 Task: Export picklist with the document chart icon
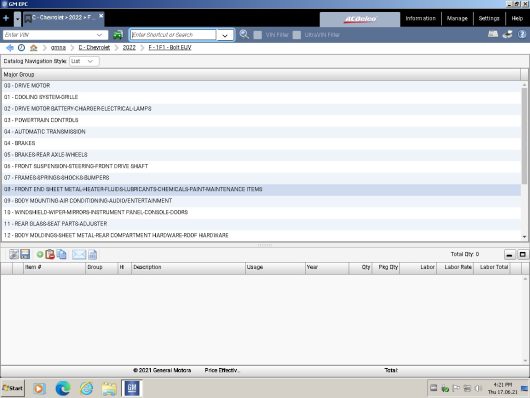(93, 255)
